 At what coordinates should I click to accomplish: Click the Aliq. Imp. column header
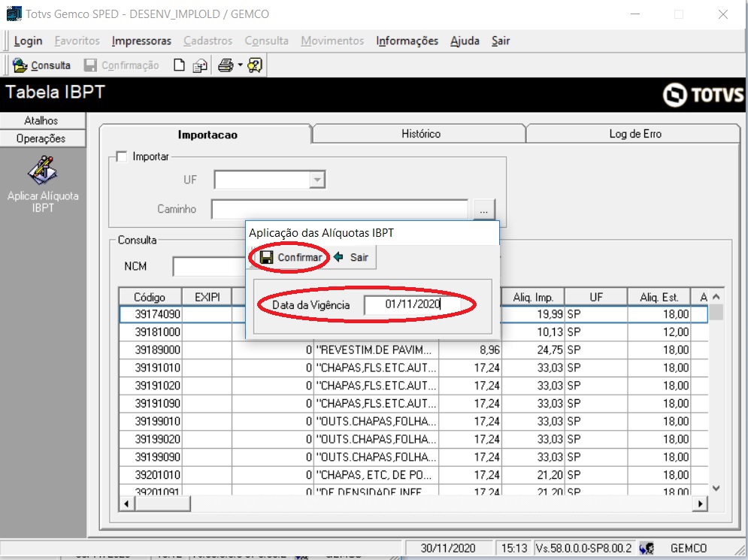click(533, 297)
